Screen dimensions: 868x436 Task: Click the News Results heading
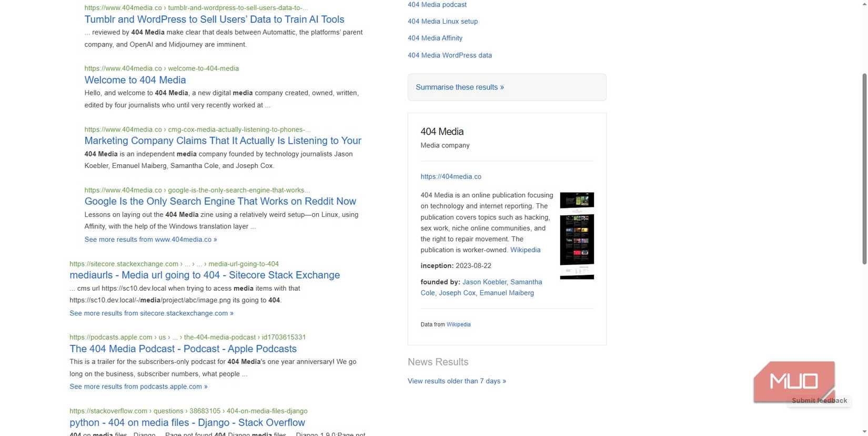438,362
